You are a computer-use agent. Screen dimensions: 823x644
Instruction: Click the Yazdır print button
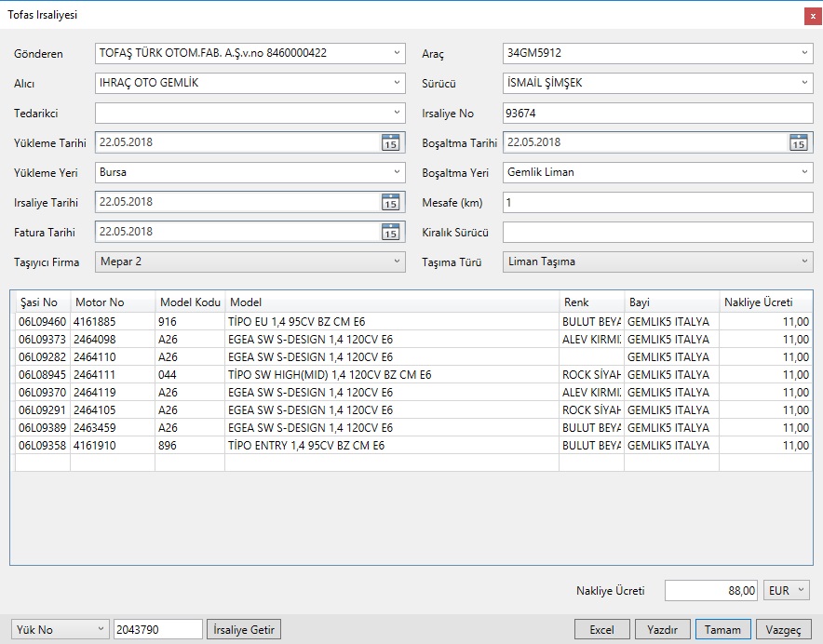coord(662,629)
